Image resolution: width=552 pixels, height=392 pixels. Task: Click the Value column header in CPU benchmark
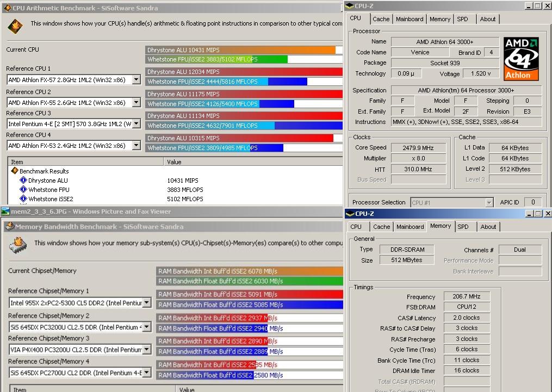(253, 162)
